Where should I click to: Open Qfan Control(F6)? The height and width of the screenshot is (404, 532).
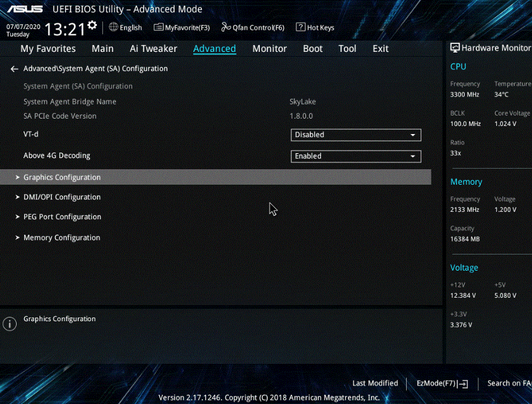(x=253, y=28)
